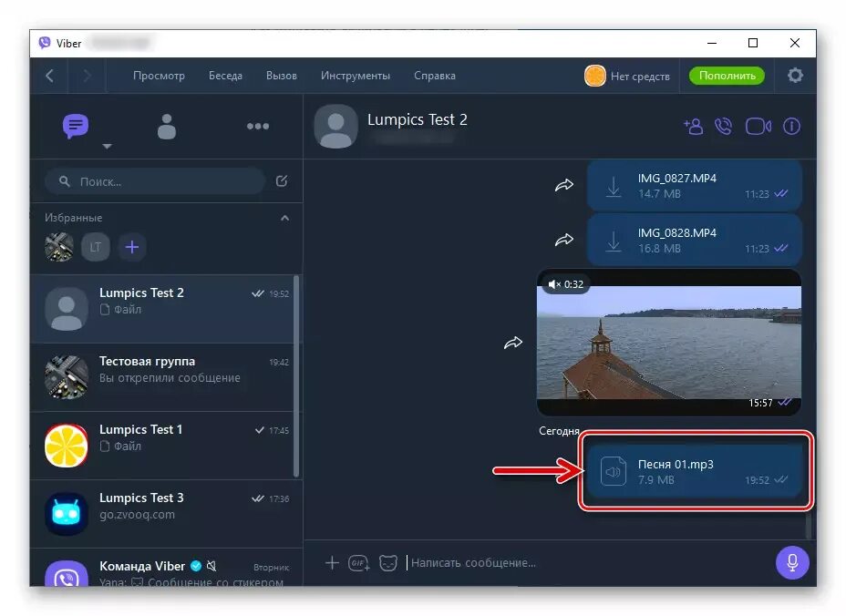Select the Lumpics Test 2 chat

162,309
